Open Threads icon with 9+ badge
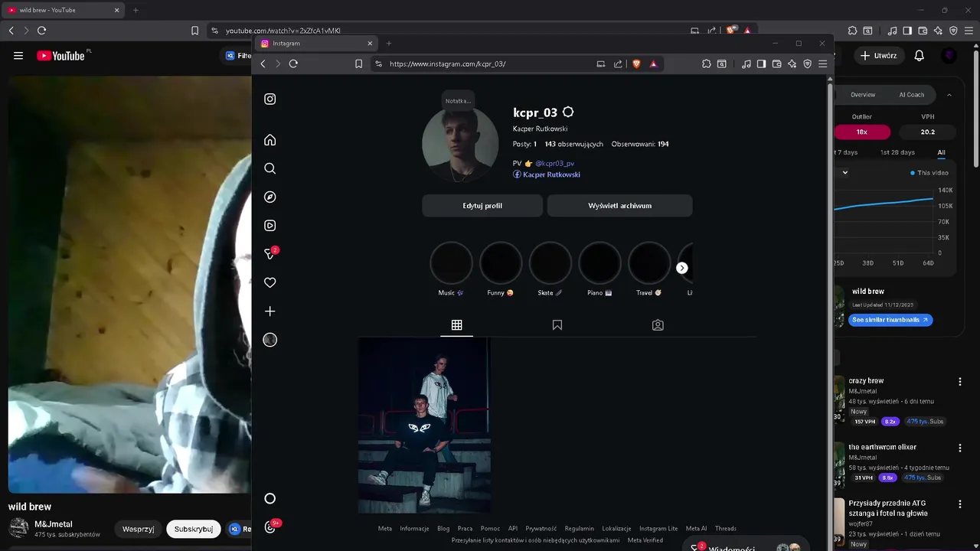 [x=271, y=527]
